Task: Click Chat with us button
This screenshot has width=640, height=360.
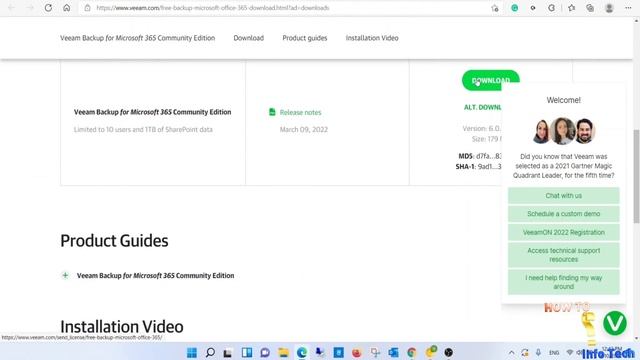Action: (564, 196)
